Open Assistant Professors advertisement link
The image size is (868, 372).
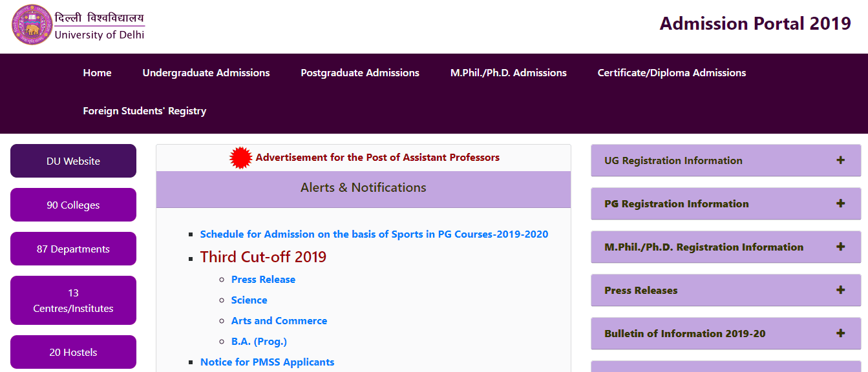[x=377, y=158]
